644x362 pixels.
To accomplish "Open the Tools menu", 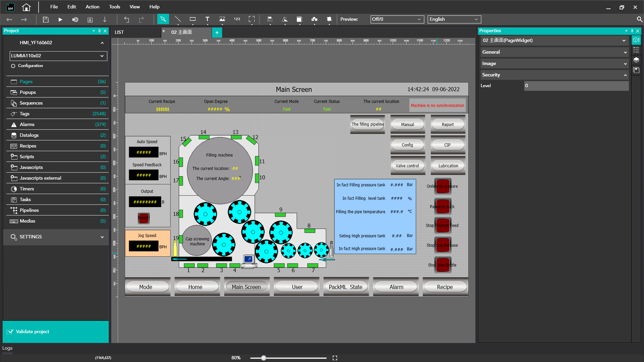I will pos(114,7).
